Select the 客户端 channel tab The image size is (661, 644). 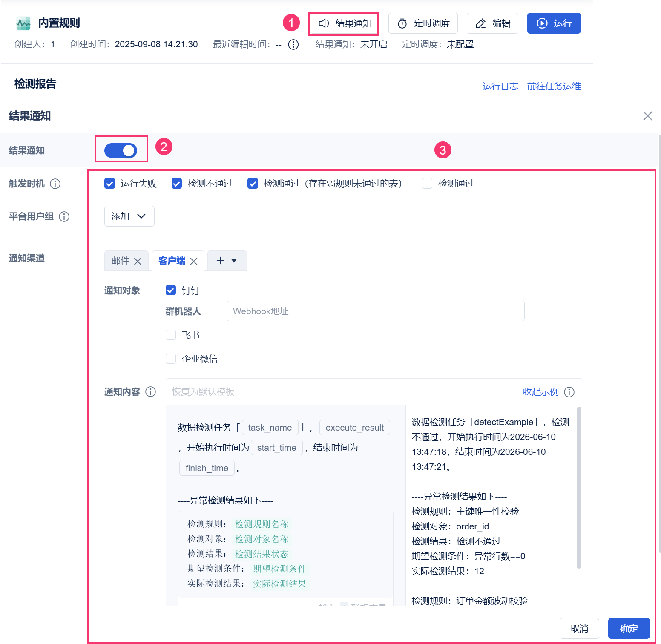[172, 261]
